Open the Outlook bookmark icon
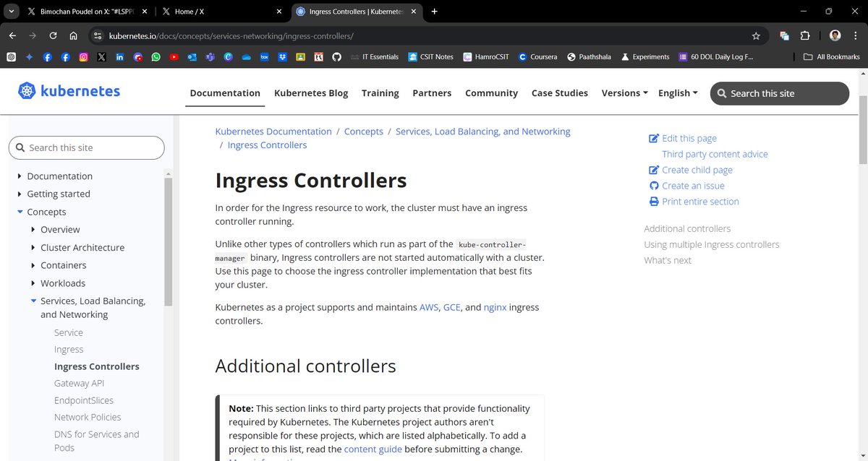 coord(192,57)
